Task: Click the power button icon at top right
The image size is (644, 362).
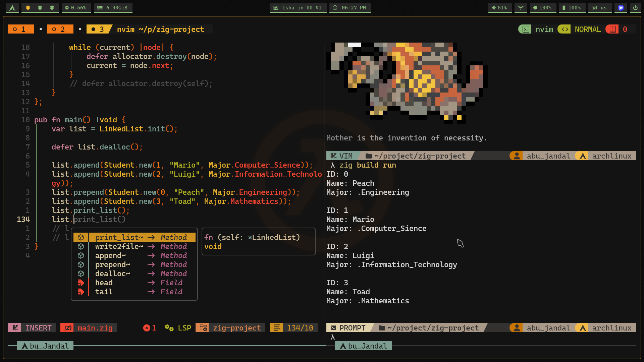Action: (635, 8)
